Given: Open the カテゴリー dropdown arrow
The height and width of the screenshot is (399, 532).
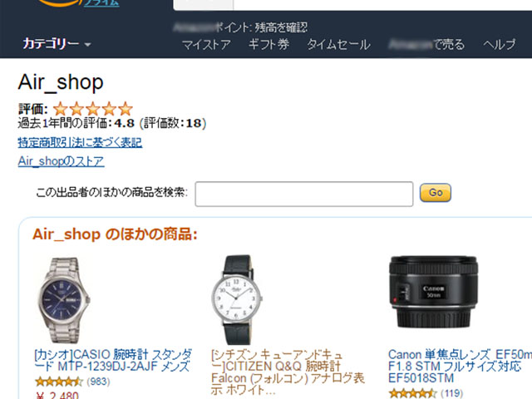Looking at the screenshot, I should point(87,45).
